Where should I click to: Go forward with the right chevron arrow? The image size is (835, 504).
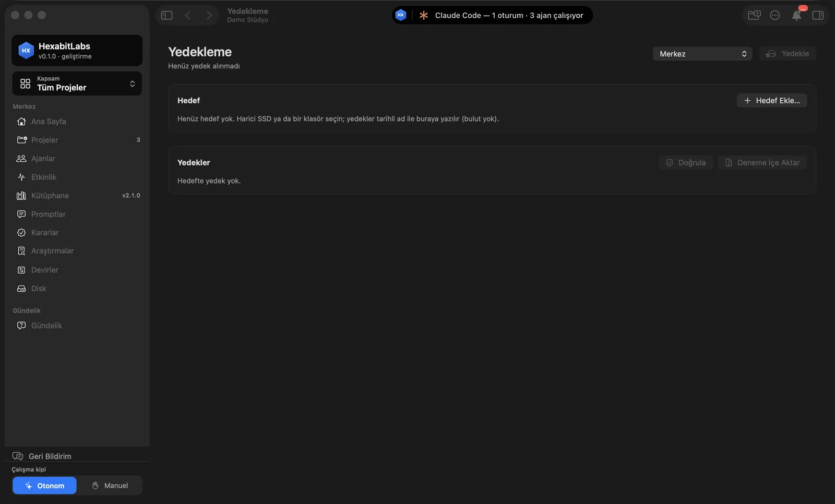coord(209,15)
